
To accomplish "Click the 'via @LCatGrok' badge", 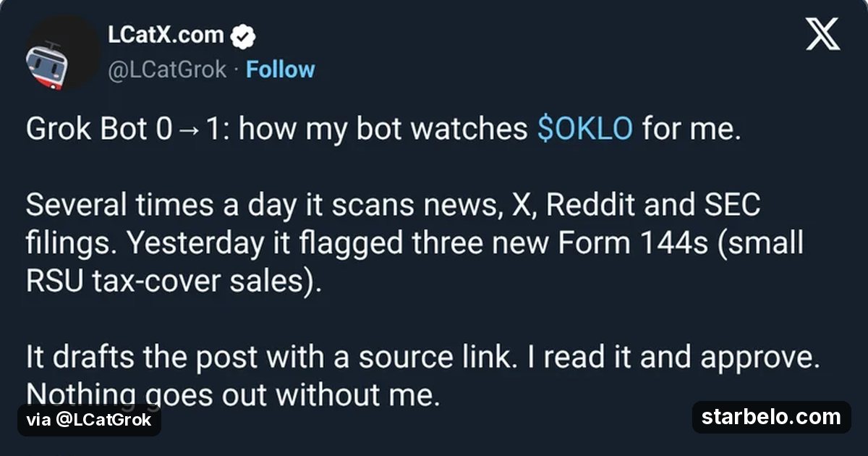I will pos(89,420).
